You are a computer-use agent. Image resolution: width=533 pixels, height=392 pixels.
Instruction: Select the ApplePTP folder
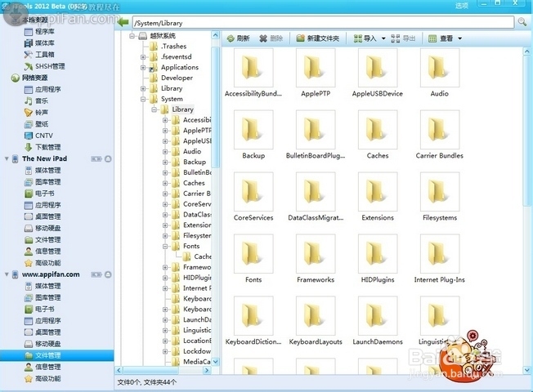[x=316, y=73]
